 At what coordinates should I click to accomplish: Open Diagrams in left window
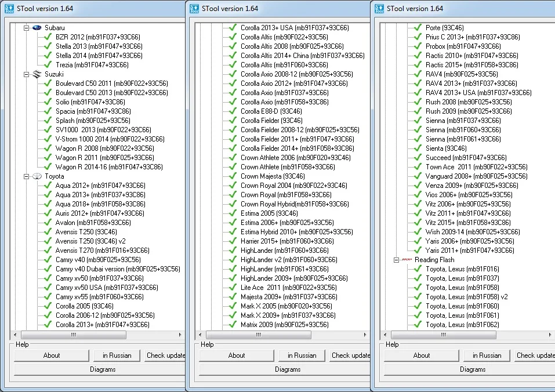tap(100, 369)
